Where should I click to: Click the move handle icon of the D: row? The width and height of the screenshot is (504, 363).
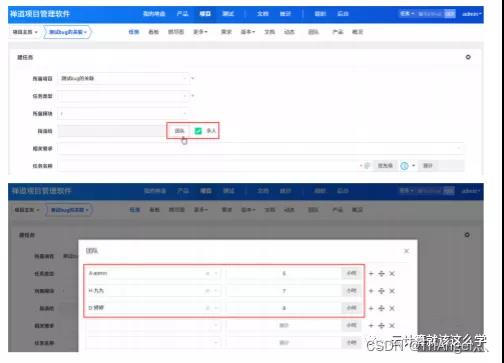click(x=382, y=309)
